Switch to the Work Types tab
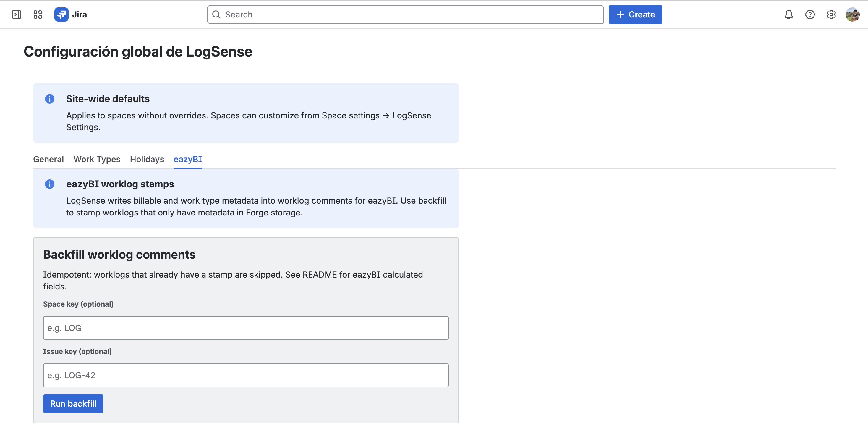 (97, 159)
